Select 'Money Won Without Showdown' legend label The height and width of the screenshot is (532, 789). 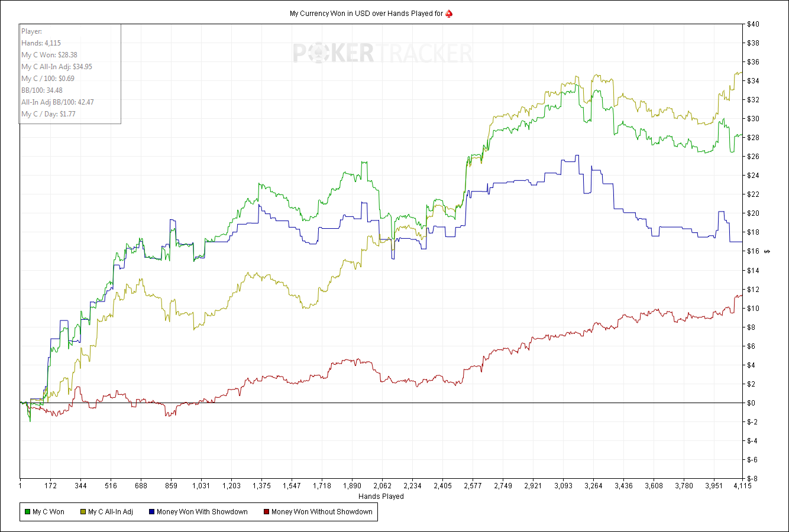point(322,512)
